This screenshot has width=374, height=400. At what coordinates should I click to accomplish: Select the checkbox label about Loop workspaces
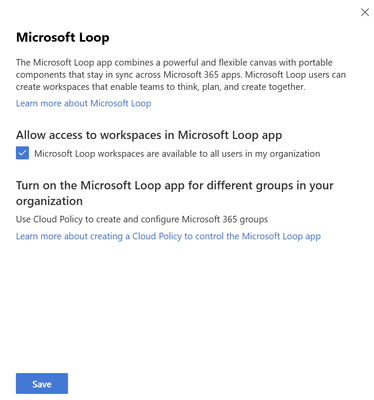(177, 154)
